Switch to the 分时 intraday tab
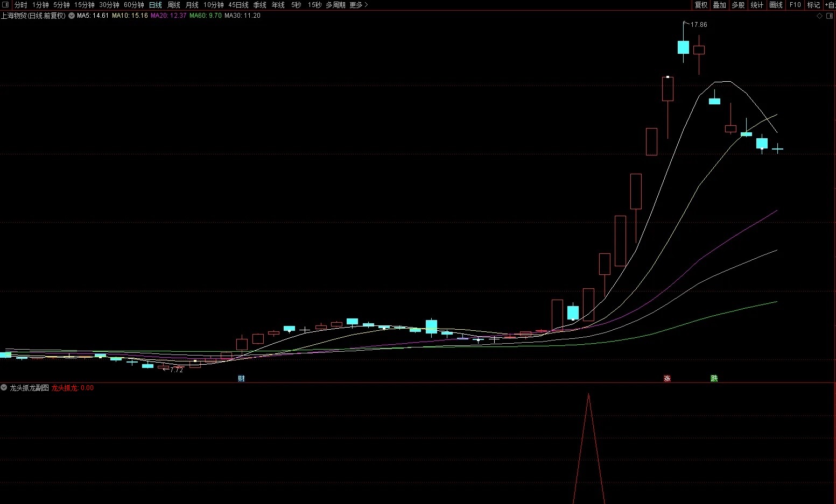The image size is (836, 504). pos(20,5)
